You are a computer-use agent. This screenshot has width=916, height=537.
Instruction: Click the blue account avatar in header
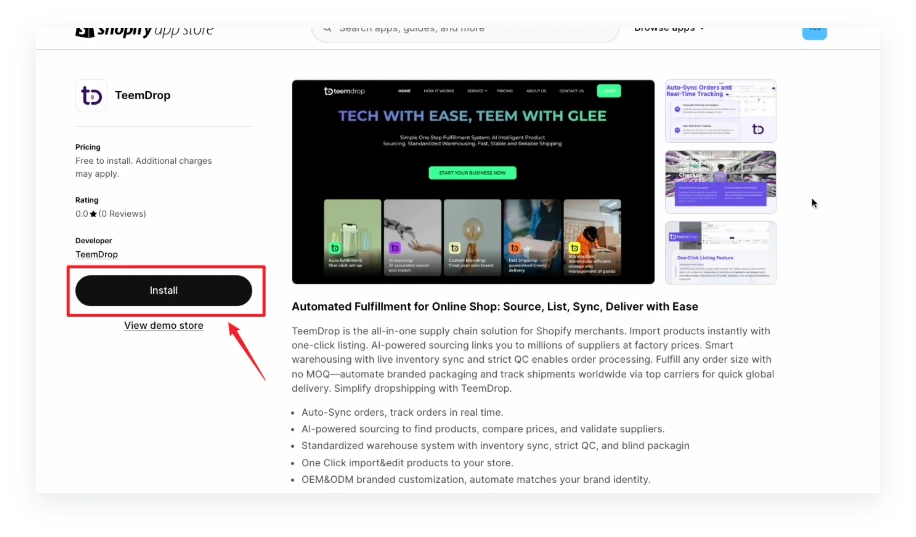coord(814,29)
